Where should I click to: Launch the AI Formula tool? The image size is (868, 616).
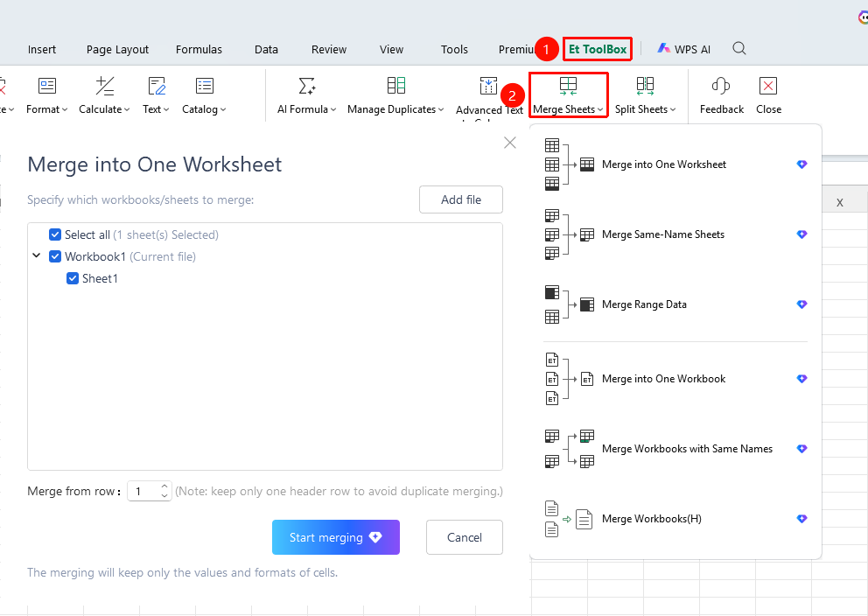pos(306,95)
